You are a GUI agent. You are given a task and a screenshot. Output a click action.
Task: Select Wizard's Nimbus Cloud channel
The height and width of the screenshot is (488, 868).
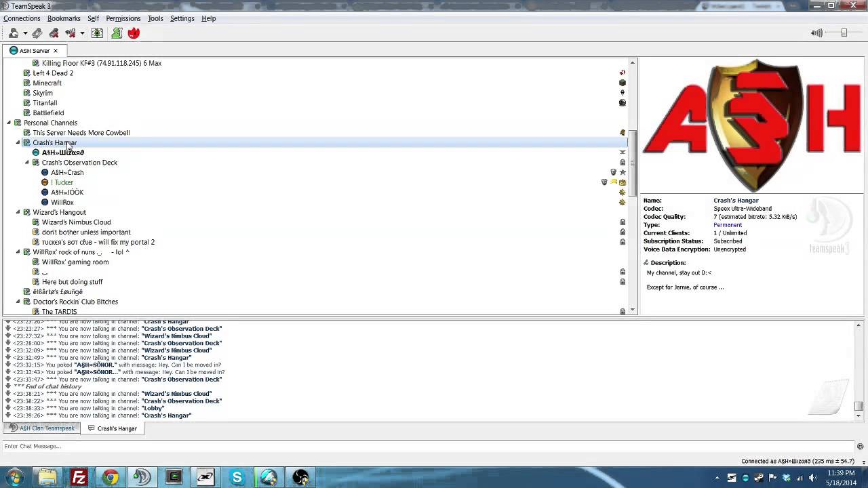point(76,222)
